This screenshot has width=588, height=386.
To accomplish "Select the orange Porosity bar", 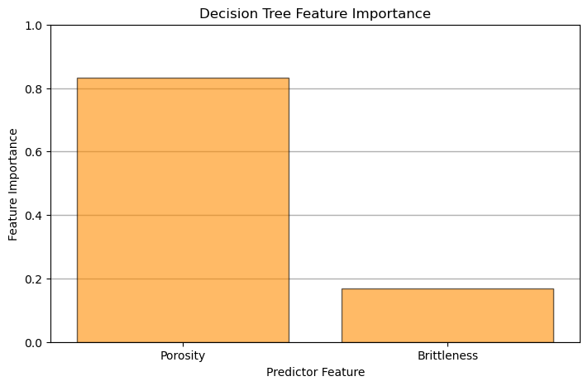I will pyautogui.click(x=183, y=210).
